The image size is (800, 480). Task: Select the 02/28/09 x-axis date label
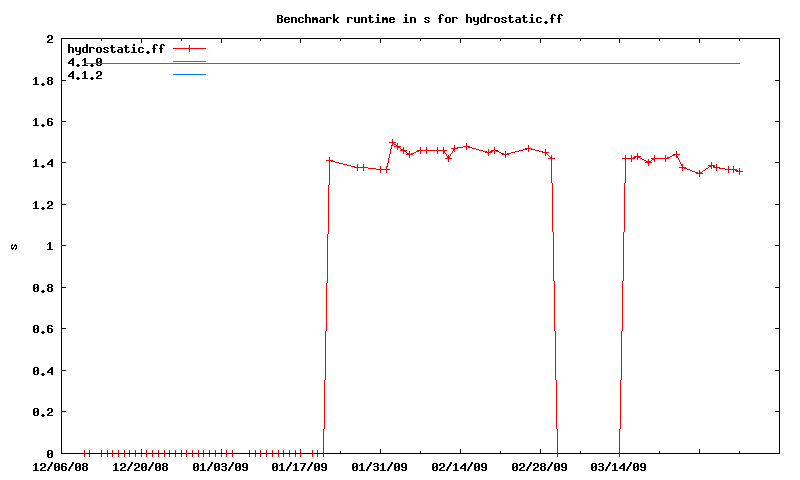tap(539, 466)
